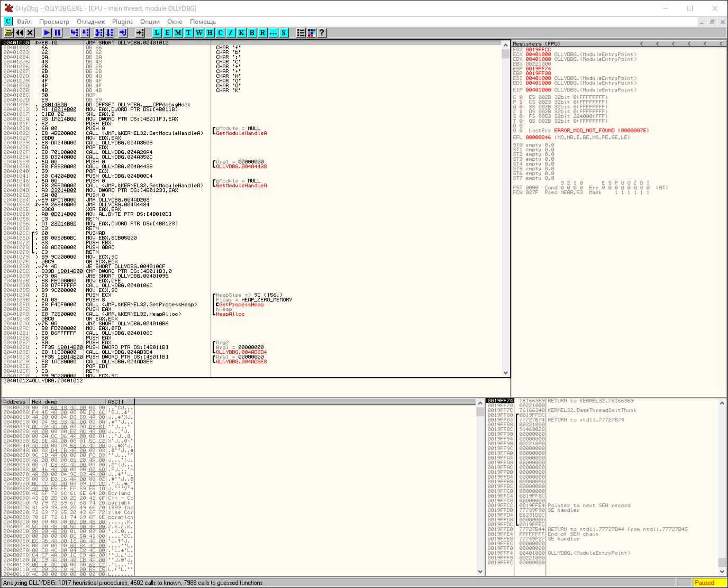Pause execution with the pause icon

tap(58, 33)
